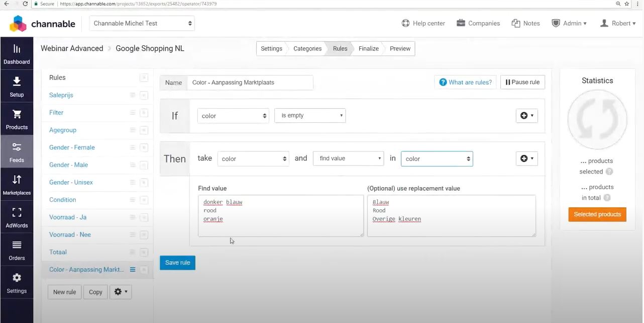The height and width of the screenshot is (323, 644).
Task: Open Marketplaces in the sidebar
Action: click(17, 185)
